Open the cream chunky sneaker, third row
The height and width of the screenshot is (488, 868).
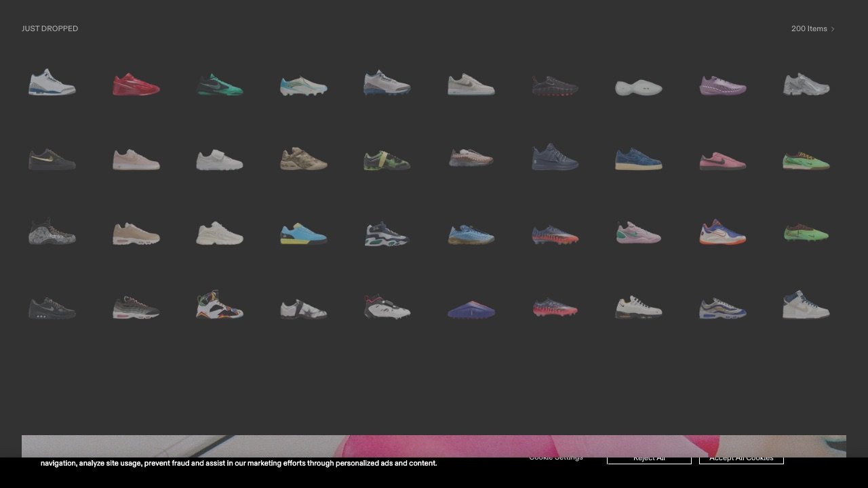pyautogui.click(x=220, y=232)
